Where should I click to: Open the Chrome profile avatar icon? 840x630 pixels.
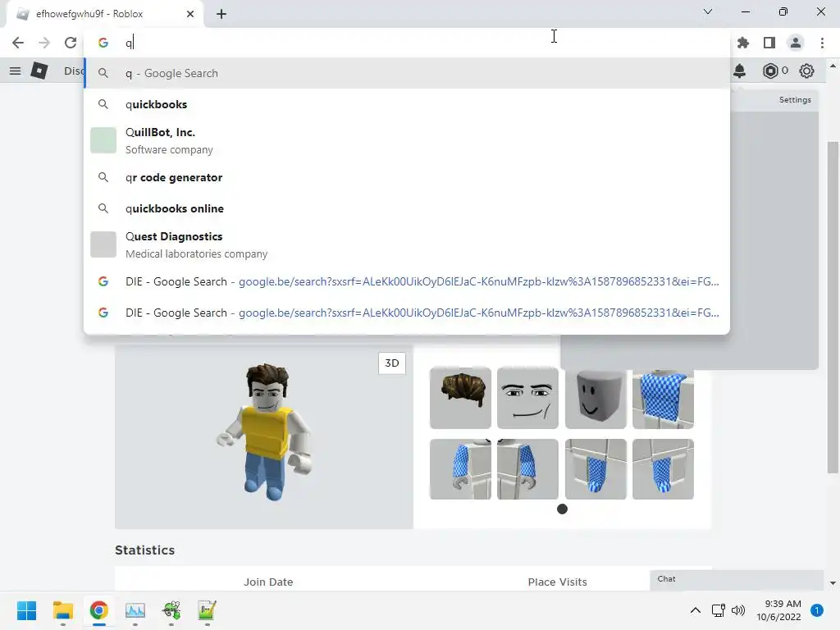click(796, 43)
